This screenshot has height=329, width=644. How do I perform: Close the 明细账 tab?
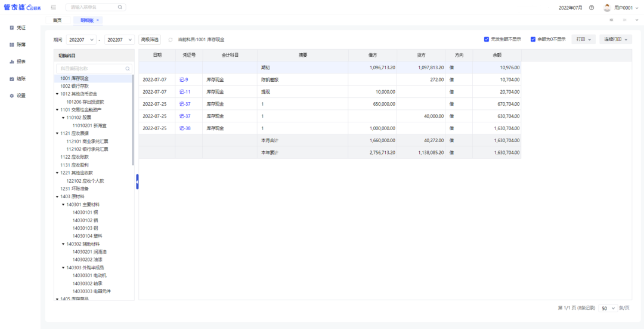coord(98,20)
